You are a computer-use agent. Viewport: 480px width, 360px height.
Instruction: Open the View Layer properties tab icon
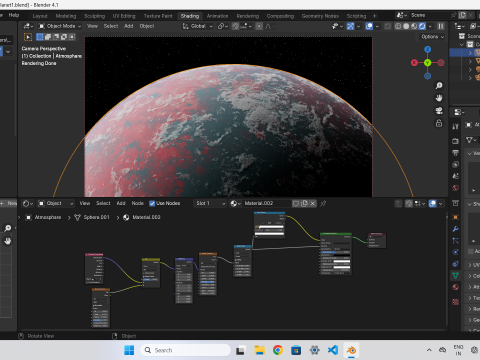[x=455, y=164]
